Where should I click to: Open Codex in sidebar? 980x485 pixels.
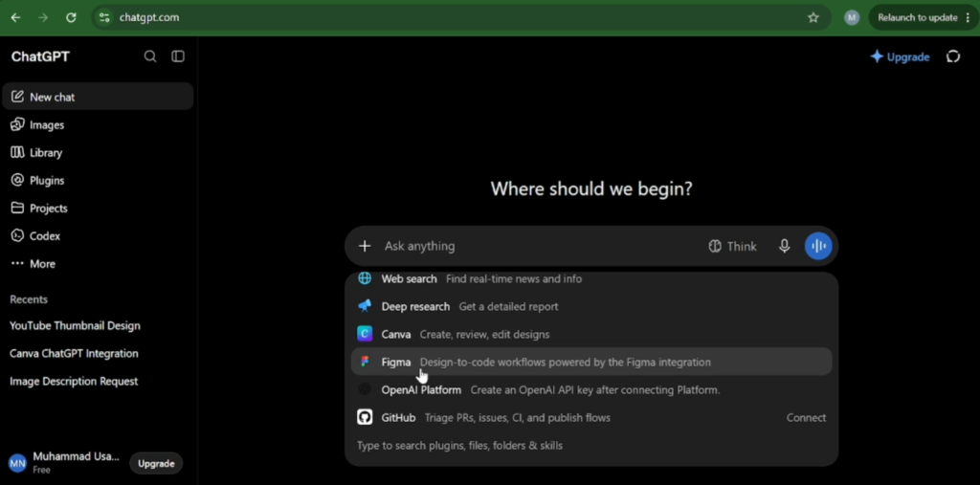[x=98, y=236]
